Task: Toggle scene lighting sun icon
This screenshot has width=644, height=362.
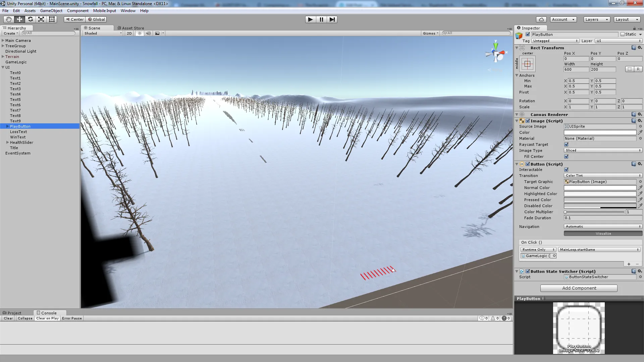Action: [140, 33]
